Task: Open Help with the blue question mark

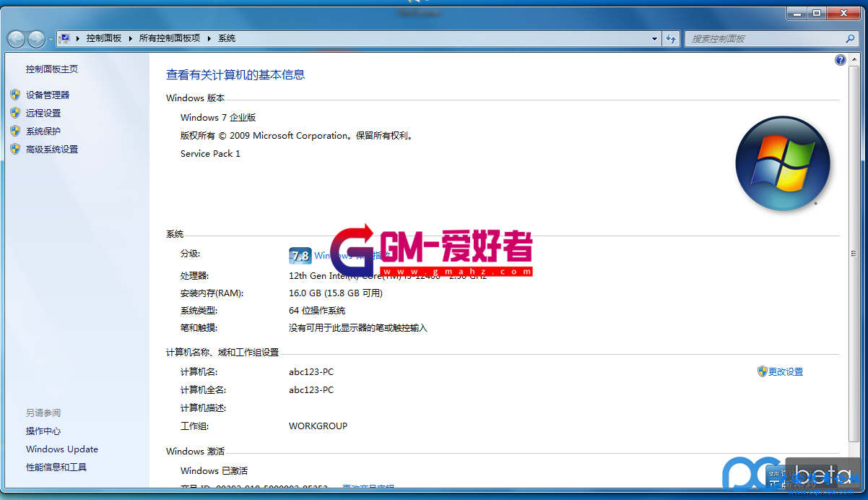Action: pos(841,61)
